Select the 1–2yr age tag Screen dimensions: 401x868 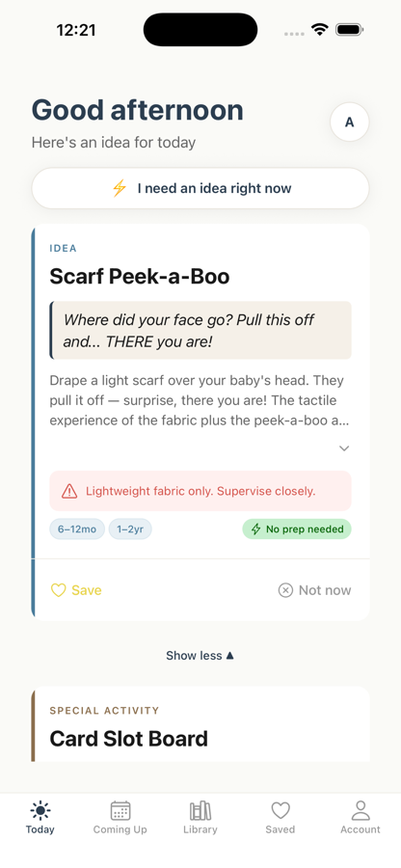(130, 529)
